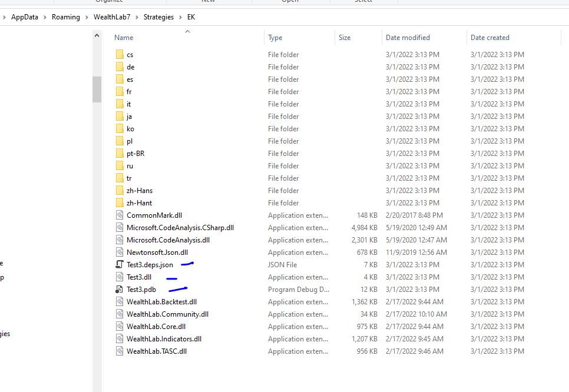Click the pt-BR folder name
This screenshot has width=569, height=392.
(x=135, y=154)
